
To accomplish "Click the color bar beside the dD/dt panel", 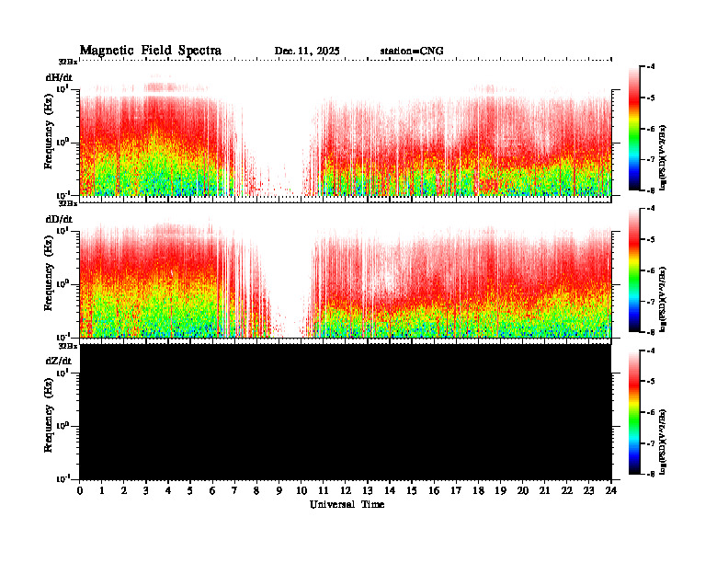I will [x=634, y=270].
